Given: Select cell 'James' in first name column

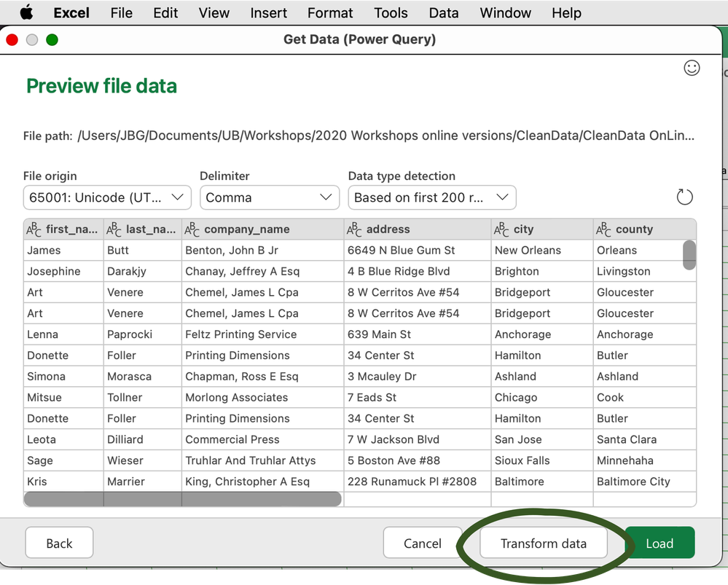Looking at the screenshot, I should pyautogui.click(x=63, y=251).
